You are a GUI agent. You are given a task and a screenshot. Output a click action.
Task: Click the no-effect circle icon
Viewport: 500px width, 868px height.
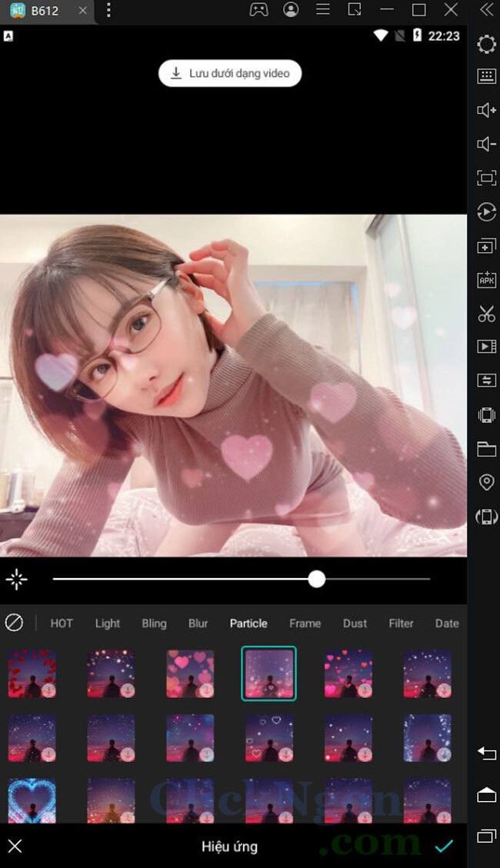point(14,623)
